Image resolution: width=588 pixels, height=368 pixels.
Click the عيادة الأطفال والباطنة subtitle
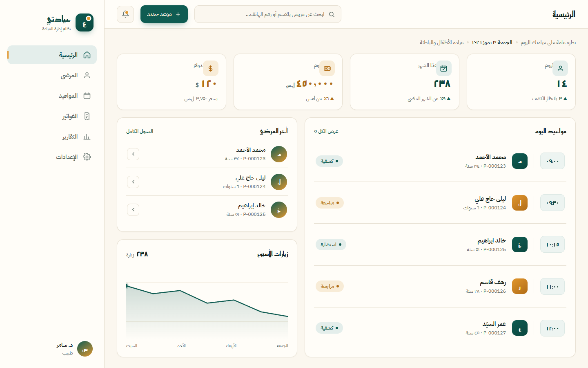pos(441,43)
